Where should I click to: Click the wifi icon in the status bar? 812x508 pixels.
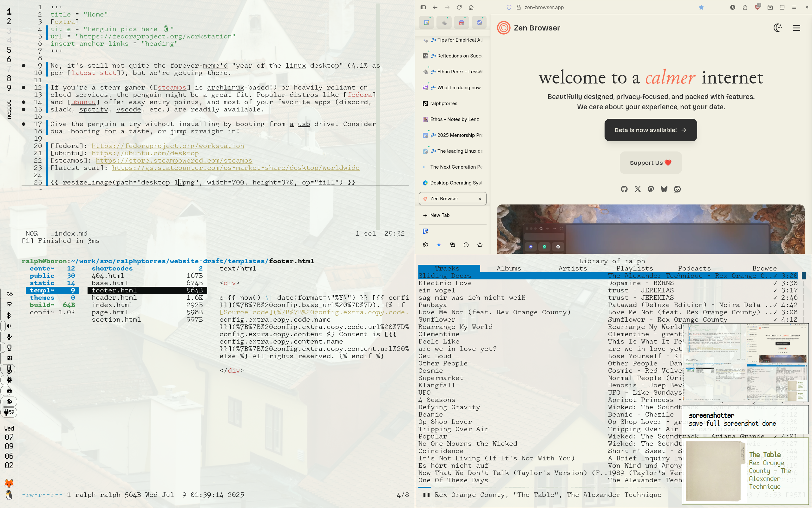click(9, 304)
